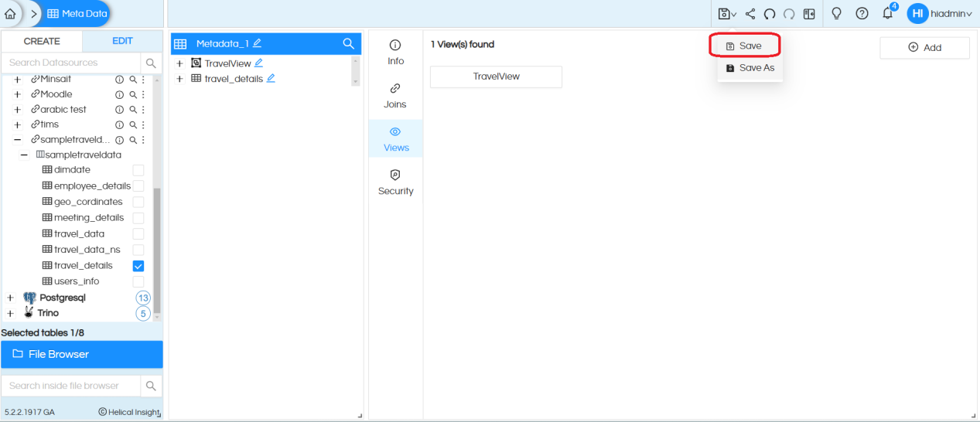
Task: Click the Search Datasources field
Action: [71, 63]
